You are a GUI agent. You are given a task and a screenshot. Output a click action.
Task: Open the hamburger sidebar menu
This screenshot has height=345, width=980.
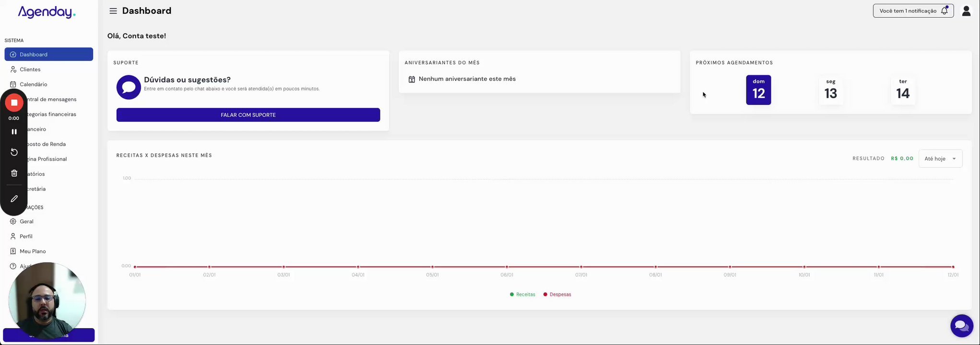click(x=113, y=11)
